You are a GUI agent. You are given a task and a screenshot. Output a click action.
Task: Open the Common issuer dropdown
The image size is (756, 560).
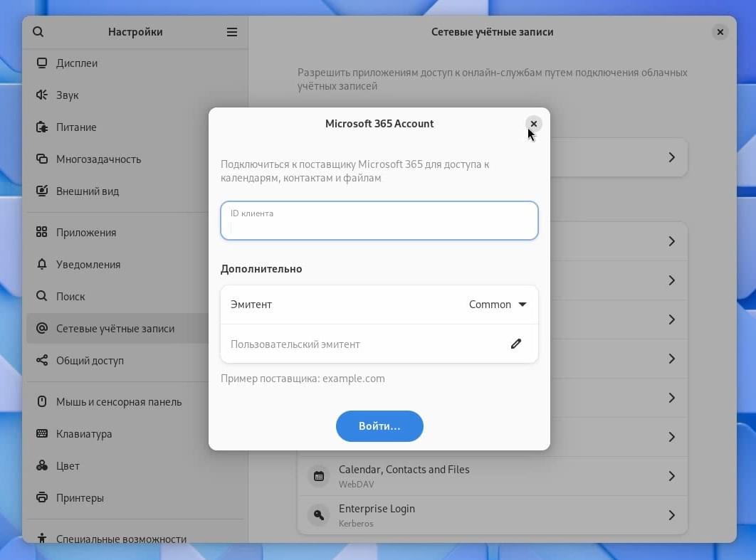(x=498, y=305)
